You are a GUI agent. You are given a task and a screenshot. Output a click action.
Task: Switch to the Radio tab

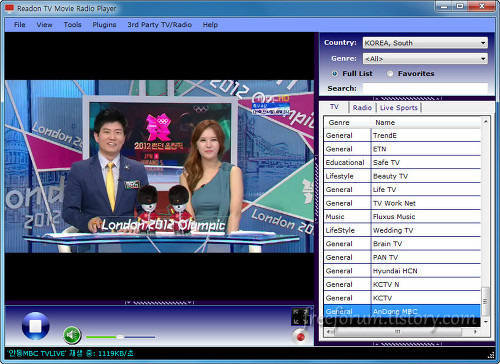click(x=362, y=108)
